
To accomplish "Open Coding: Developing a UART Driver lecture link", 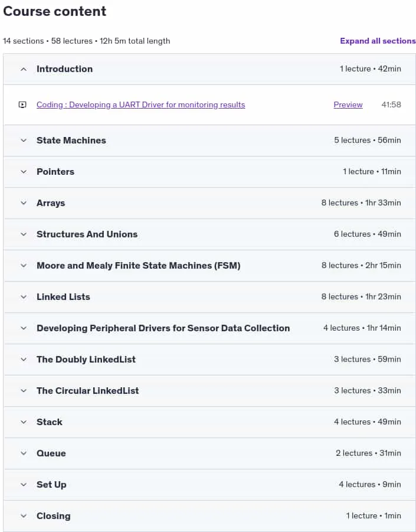I will 140,105.
